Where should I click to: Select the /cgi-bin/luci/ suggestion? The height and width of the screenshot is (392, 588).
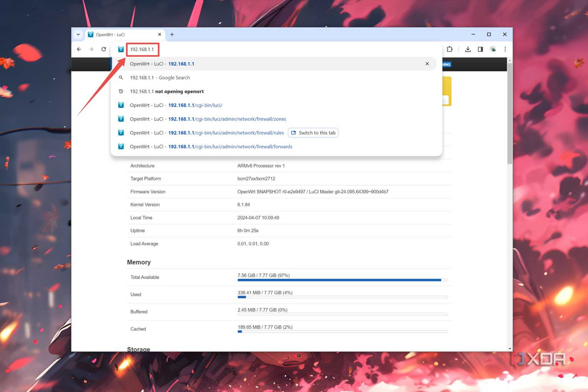click(x=274, y=105)
